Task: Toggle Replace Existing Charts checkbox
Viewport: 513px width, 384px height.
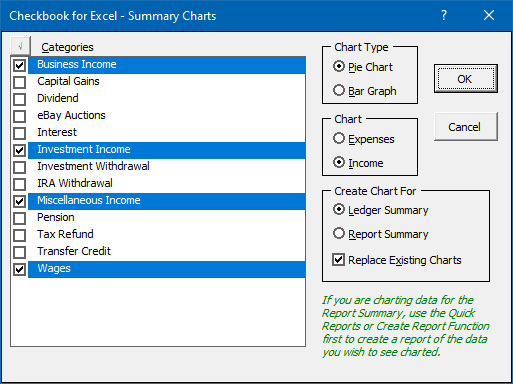Action: pyautogui.click(x=338, y=259)
